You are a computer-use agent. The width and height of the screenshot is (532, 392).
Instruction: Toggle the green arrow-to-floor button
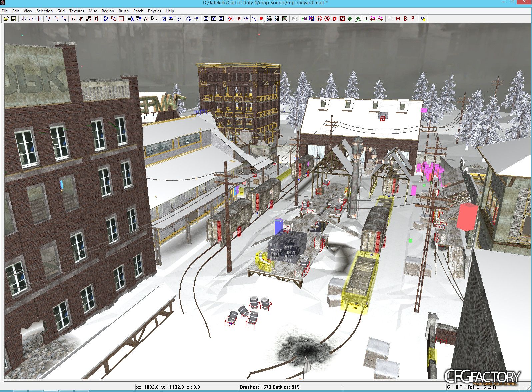358,19
